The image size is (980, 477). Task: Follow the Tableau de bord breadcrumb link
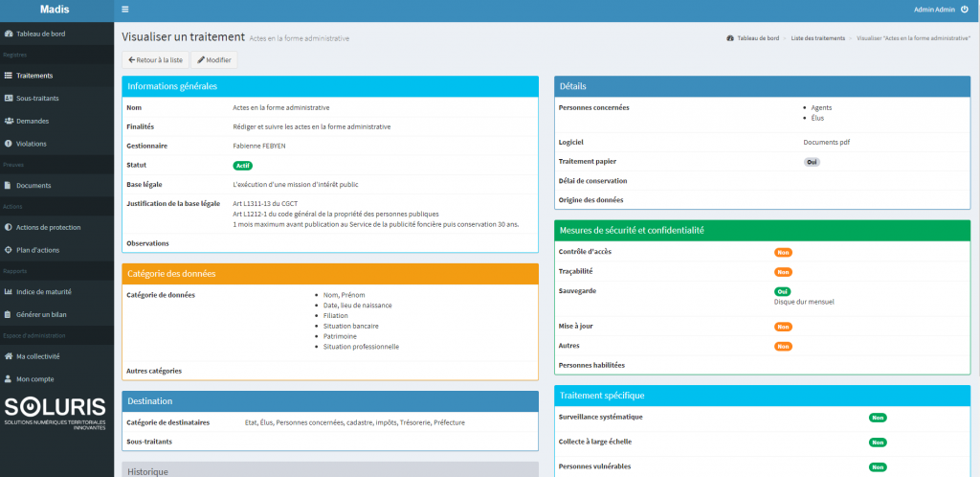(x=756, y=37)
